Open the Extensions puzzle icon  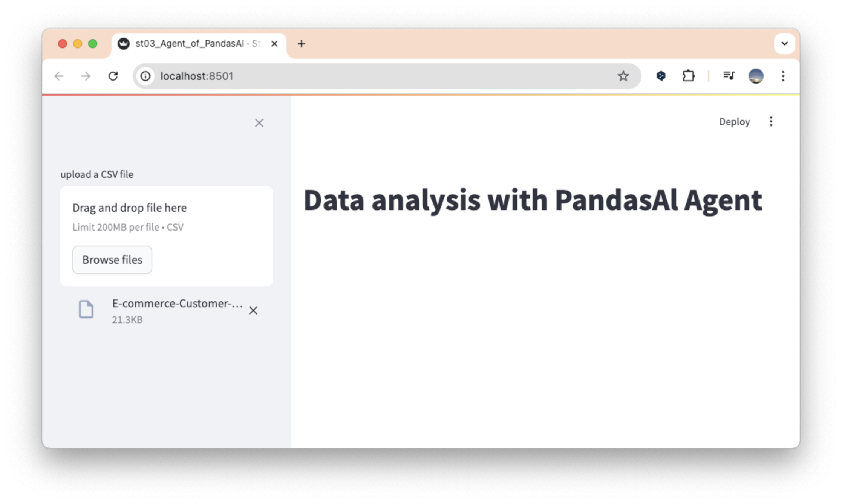(688, 76)
